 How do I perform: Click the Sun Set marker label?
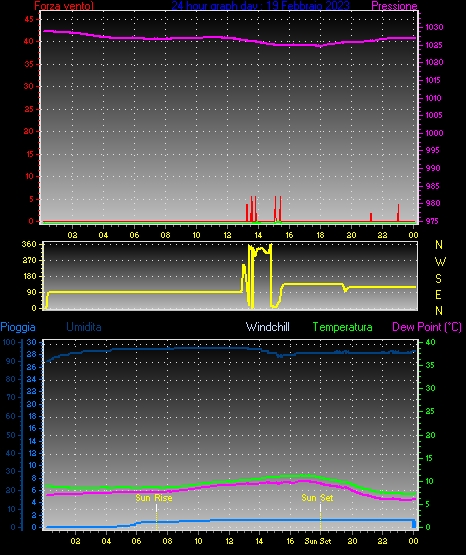pyautogui.click(x=317, y=498)
